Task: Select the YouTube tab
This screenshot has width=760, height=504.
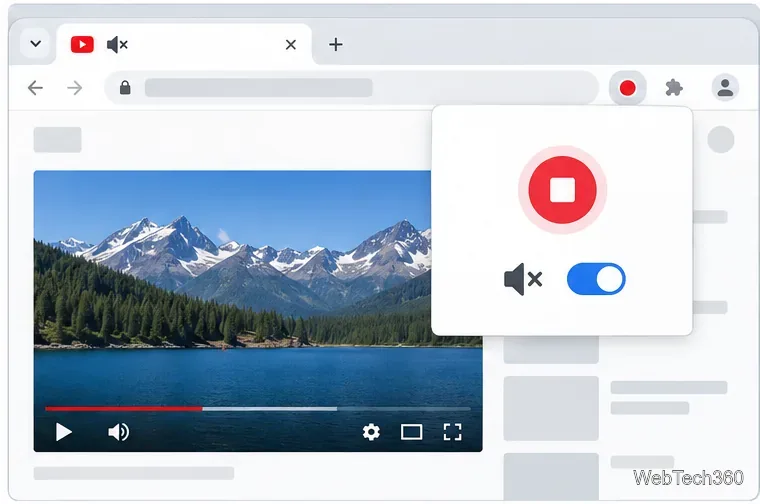Action: [185, 45]
